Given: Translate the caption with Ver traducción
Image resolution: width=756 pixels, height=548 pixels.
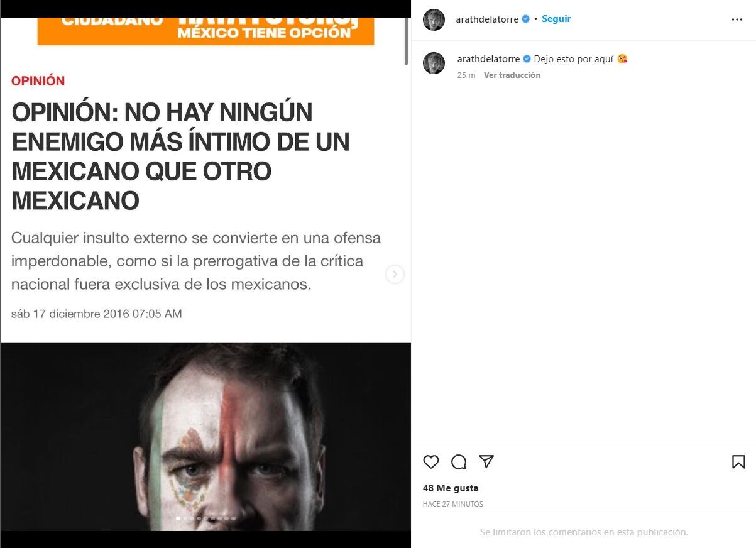Looking at the screenshot, I should point(512,75).
